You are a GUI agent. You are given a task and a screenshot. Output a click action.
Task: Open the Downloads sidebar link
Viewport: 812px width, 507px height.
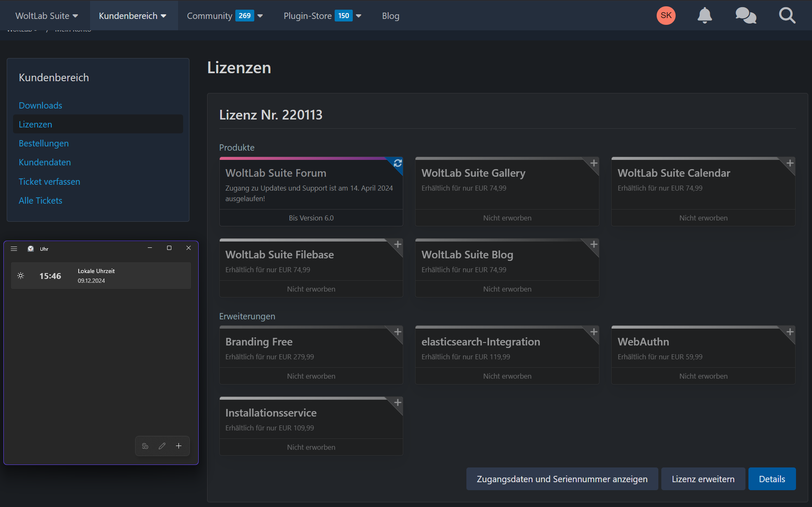pyautogui.click(x=40, y=106)
